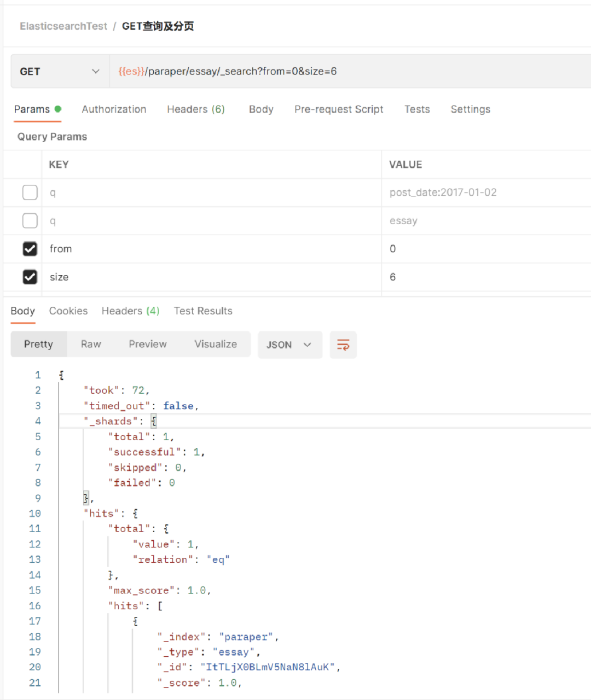The image size is (591, 700).
Task: Click the size key cell
Action: click(211, 277)
